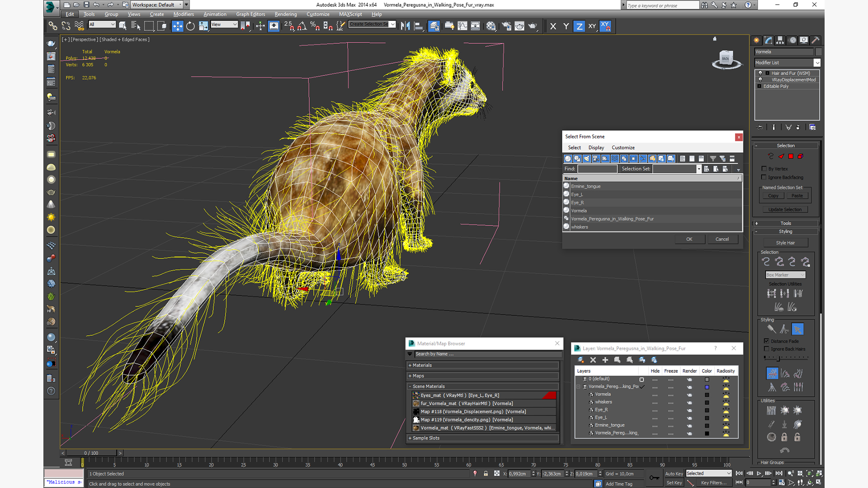Click Copy named selection set button
868x488 pixels.
(x=774, y=196)
